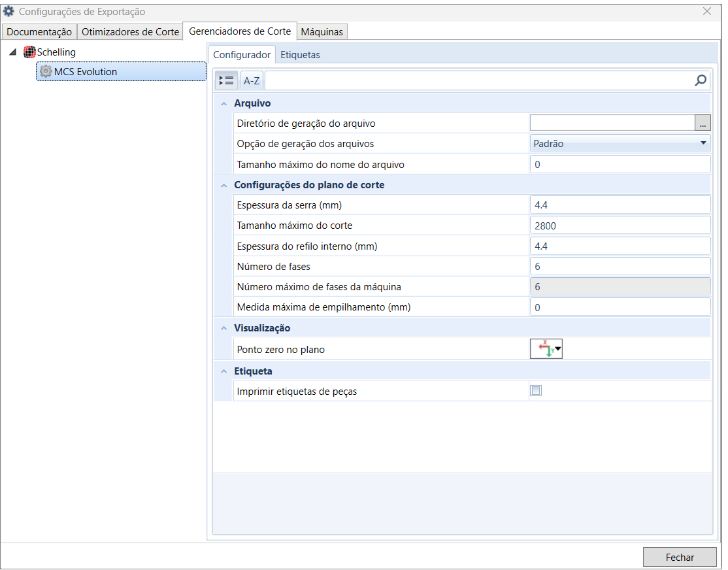728x570 pixels.
Task: Select the Configurador sub-tab
Action: click(242, 54)
